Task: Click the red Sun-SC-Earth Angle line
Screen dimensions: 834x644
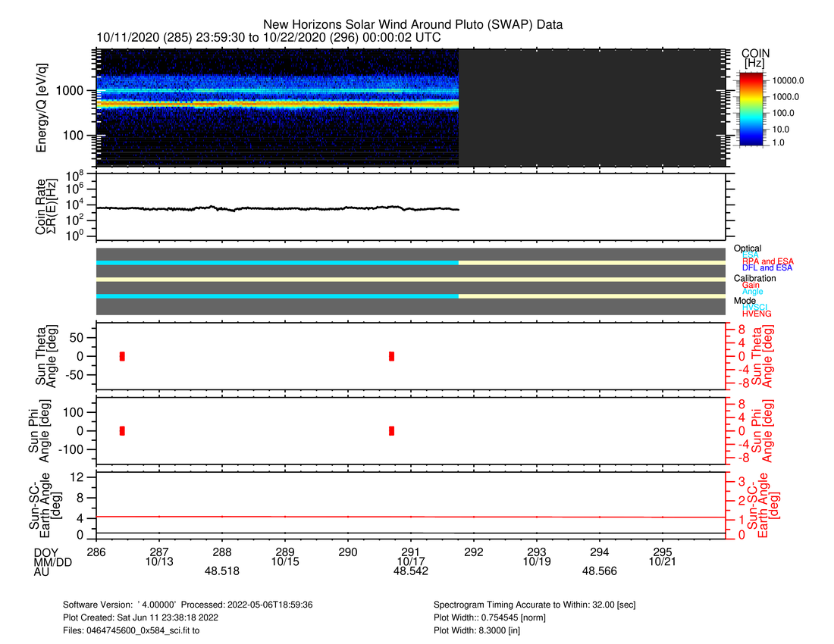Action: click(x=409, y=517)
